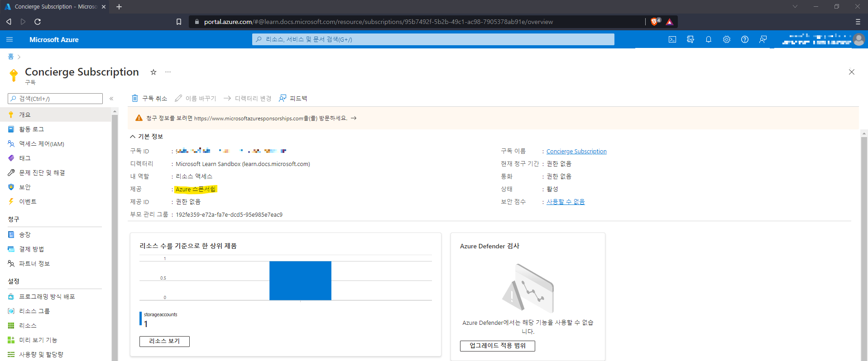
Task: Click 디렉터리 변경 toolbar button
Action: click(248, 98)
